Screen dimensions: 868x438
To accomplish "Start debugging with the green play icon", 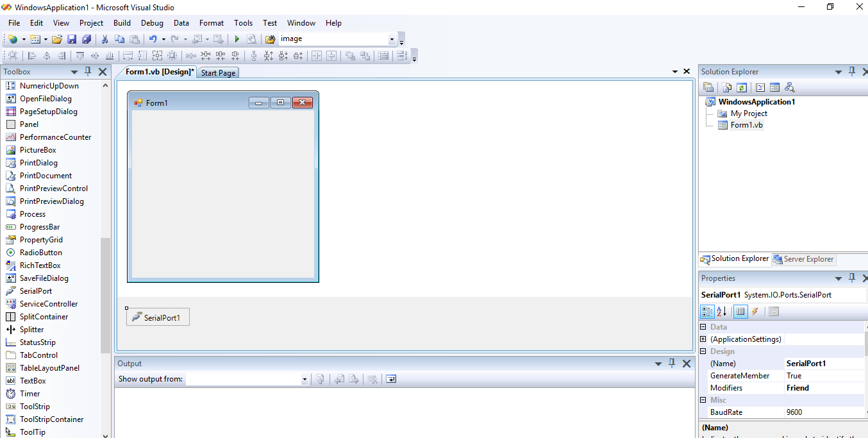I will pyautogui.click(x=237, y=39).
